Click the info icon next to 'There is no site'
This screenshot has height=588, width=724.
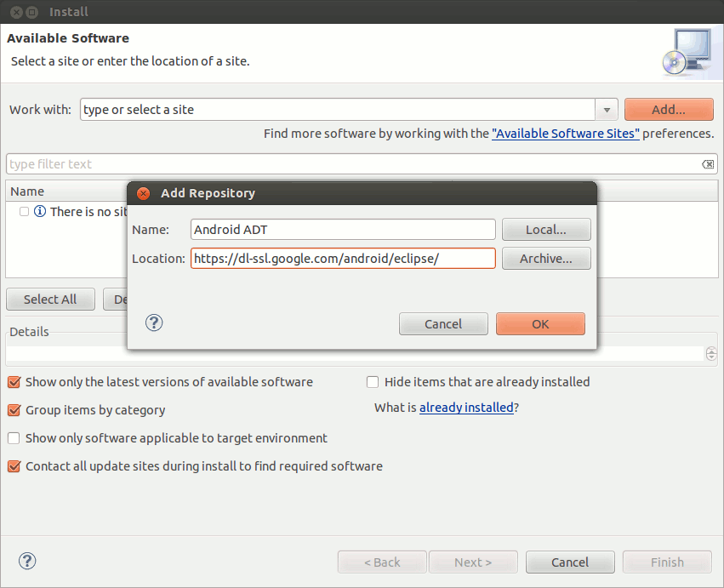coord(39,211)
